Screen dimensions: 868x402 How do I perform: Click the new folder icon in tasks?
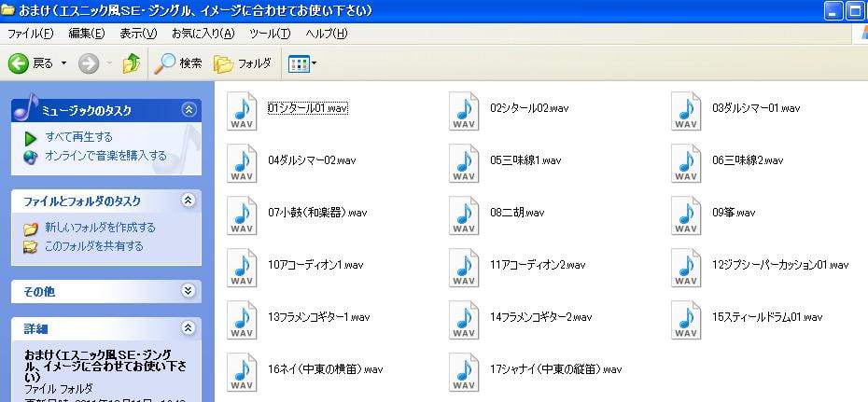(31, 228)
